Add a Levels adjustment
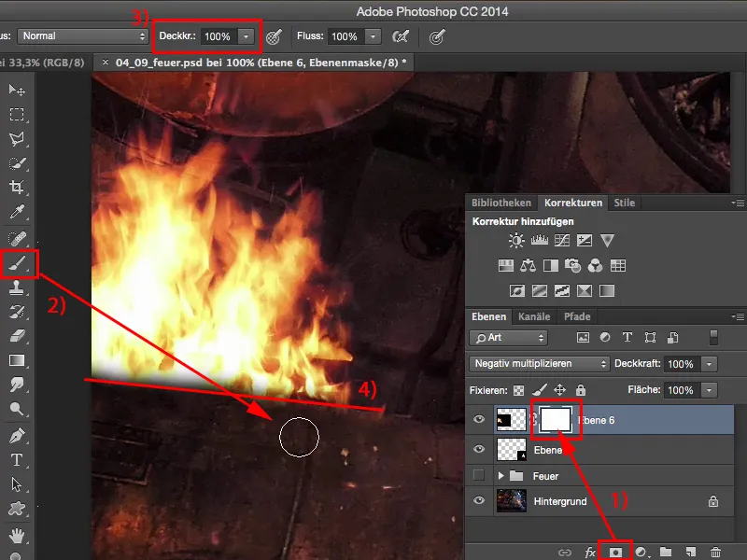Screen dimensions: 747x560 (x=540, y=240)
